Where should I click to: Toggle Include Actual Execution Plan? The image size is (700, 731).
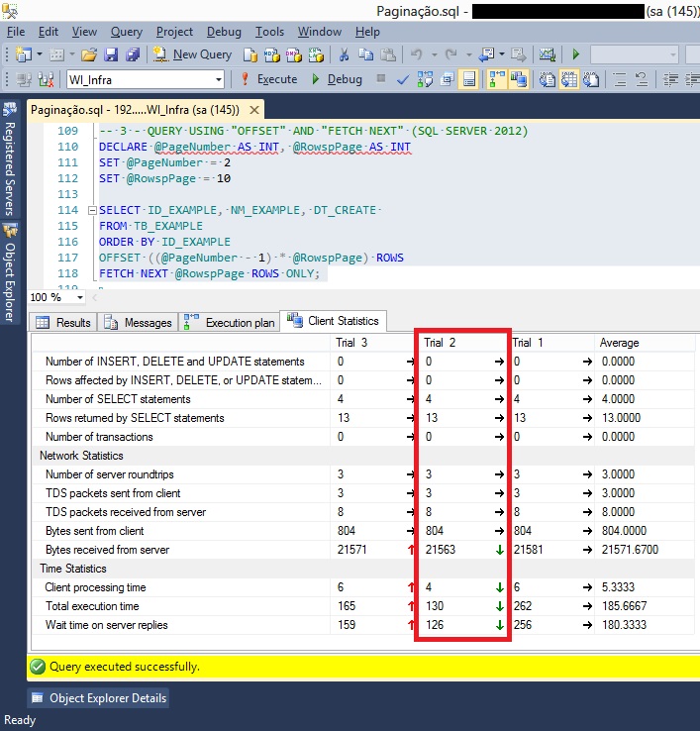click(497, 79)
